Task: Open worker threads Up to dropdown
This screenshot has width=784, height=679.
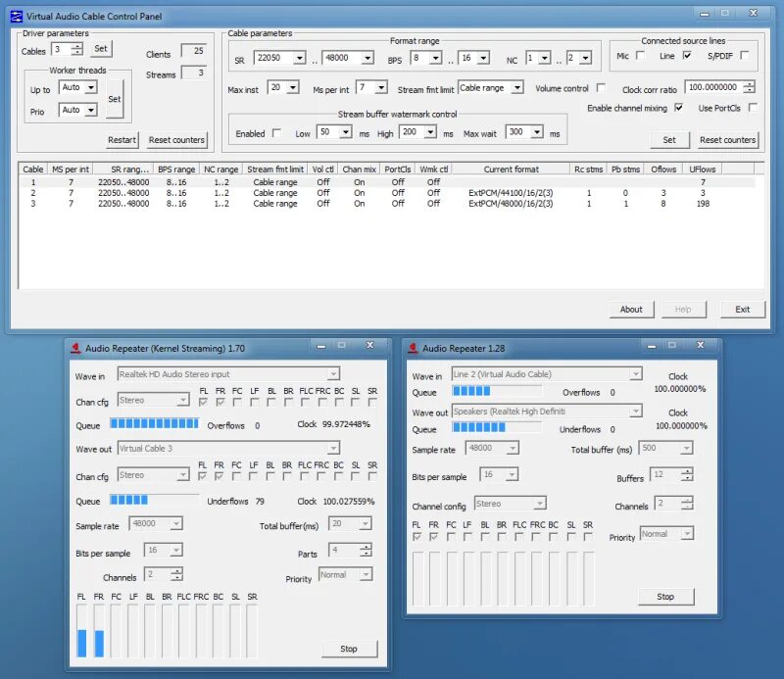Action: tap(90, 87)
